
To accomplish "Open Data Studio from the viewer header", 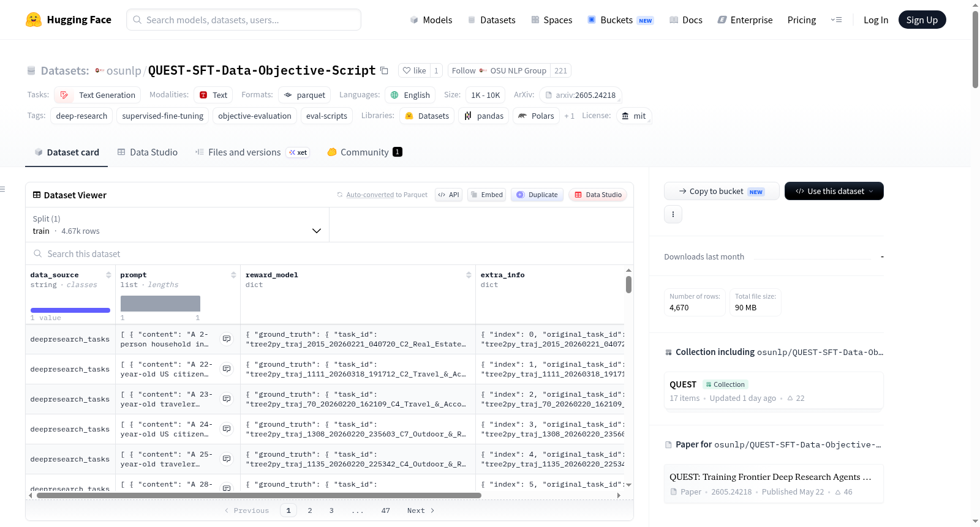I will (x=598, y=195).
